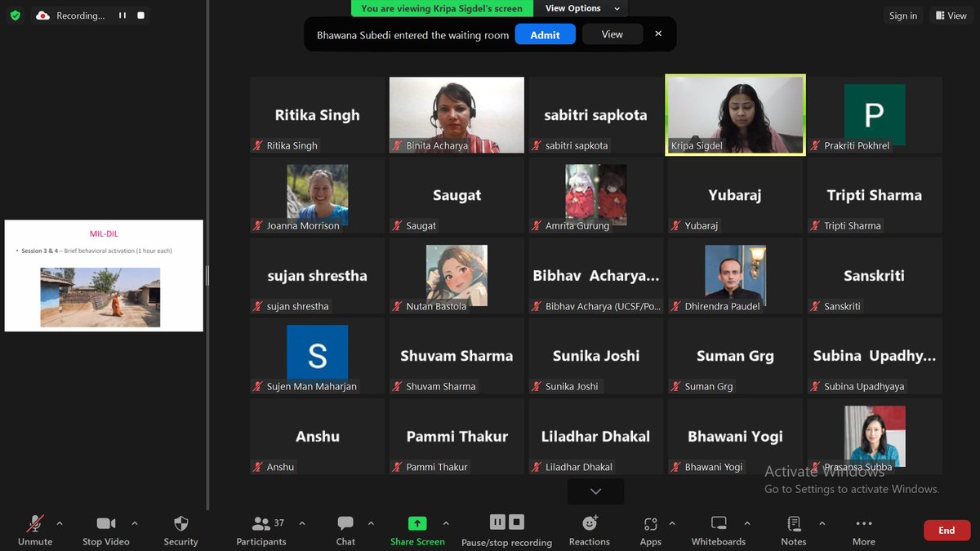This screenshot has height=551, width=980.
Task: Click the Suman Grg participant tile
Action: [x=735, y=356]
